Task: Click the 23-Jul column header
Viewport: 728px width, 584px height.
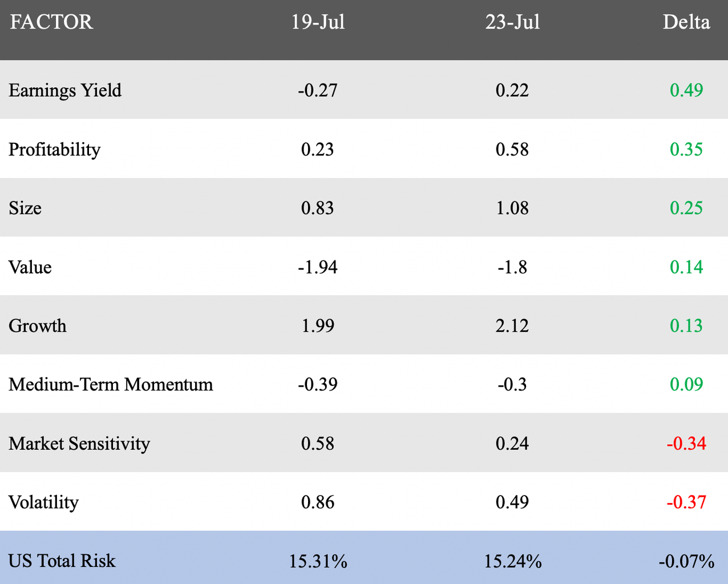Action: tap(512, 22)
